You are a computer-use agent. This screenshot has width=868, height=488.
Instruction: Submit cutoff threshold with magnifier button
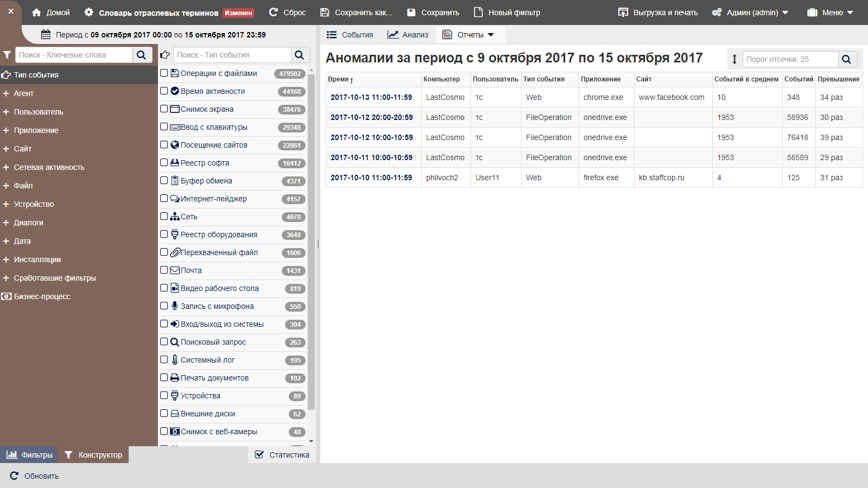point(846,59)
